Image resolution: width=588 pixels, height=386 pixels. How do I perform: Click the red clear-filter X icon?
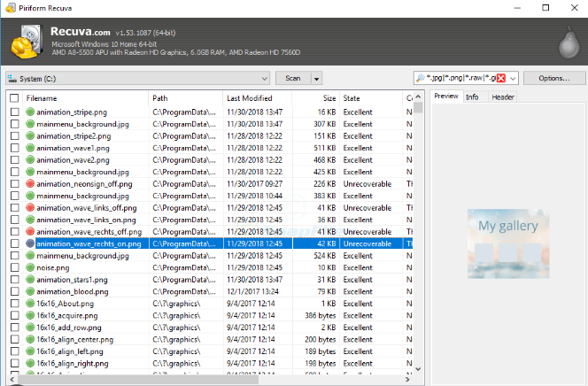pos(499,78)
